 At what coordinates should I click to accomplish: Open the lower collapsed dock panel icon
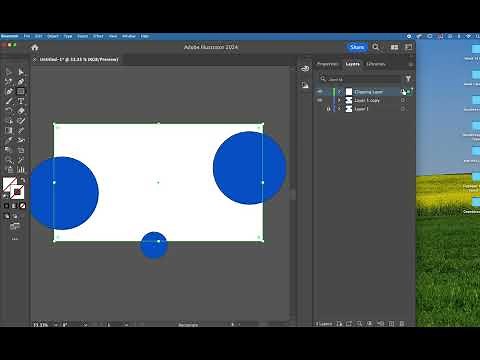click(305, 85)
